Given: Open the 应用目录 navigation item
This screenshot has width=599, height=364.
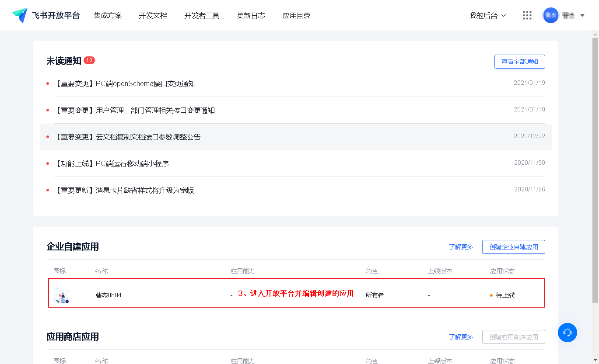Looking at the screenshot, I should [x=296, y=15].
